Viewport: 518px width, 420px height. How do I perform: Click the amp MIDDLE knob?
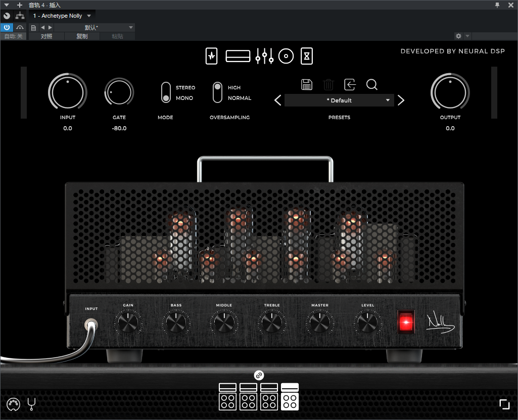(x=224, y=323)
